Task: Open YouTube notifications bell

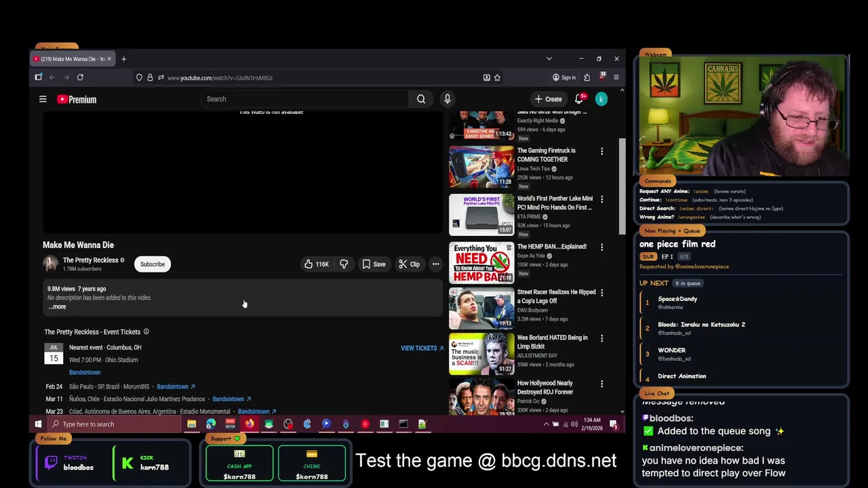Action: [x=580, y=99]
